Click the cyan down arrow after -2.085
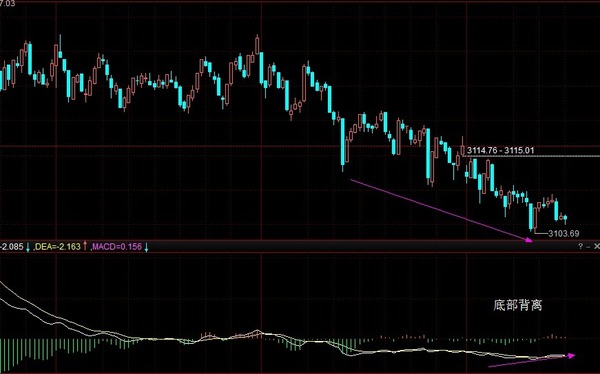Screen dimensions: 600x374 (28, 247)
